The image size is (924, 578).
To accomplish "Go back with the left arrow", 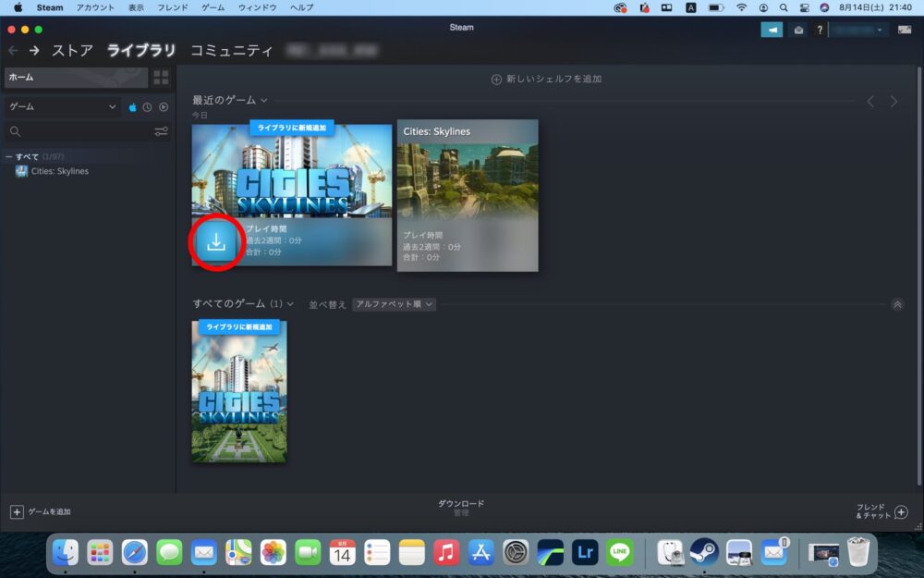I will pos(13,51).
